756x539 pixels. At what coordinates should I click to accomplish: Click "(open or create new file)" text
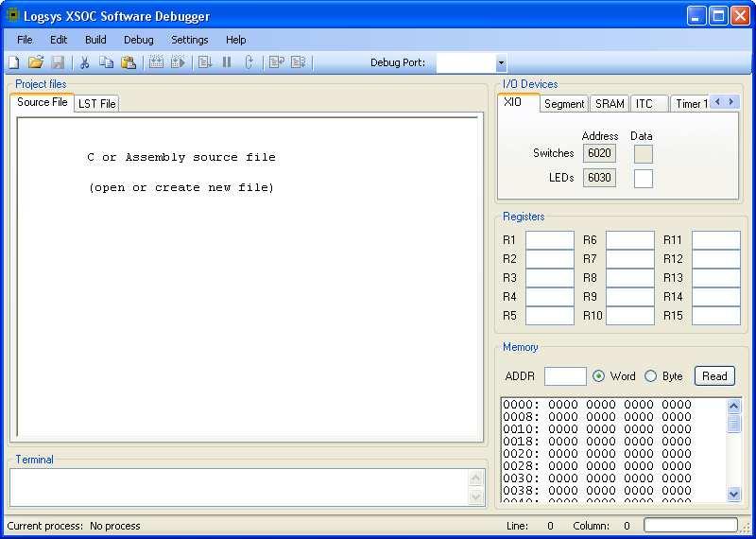(x=181, y=187)
